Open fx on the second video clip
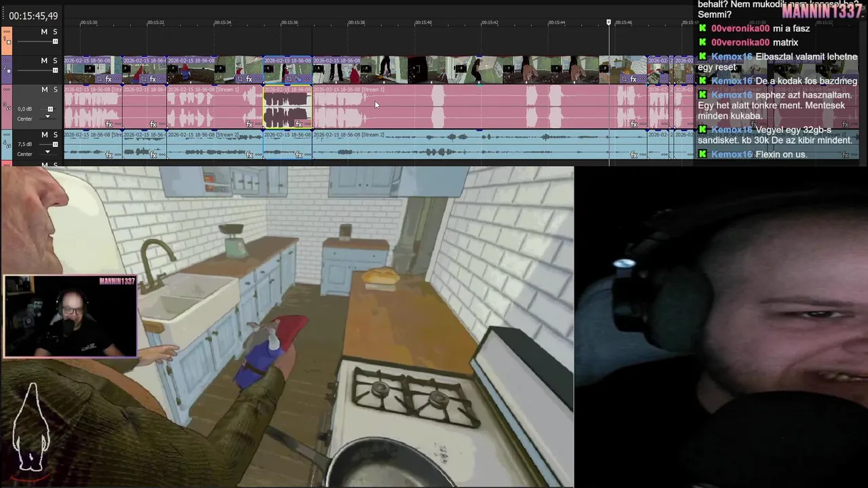Screen dimensions: 868x488 point(153,79)
